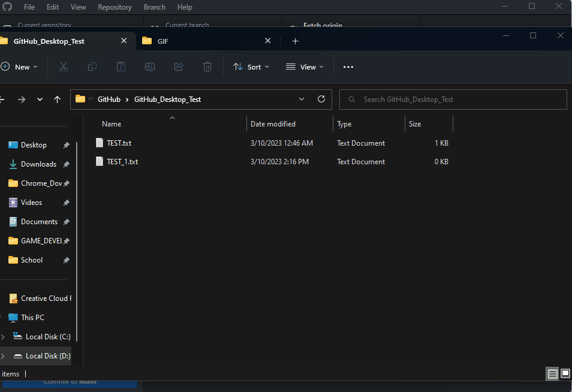
Task: Unpin Videos using its pin icon
Action: (x=66, y=203)
